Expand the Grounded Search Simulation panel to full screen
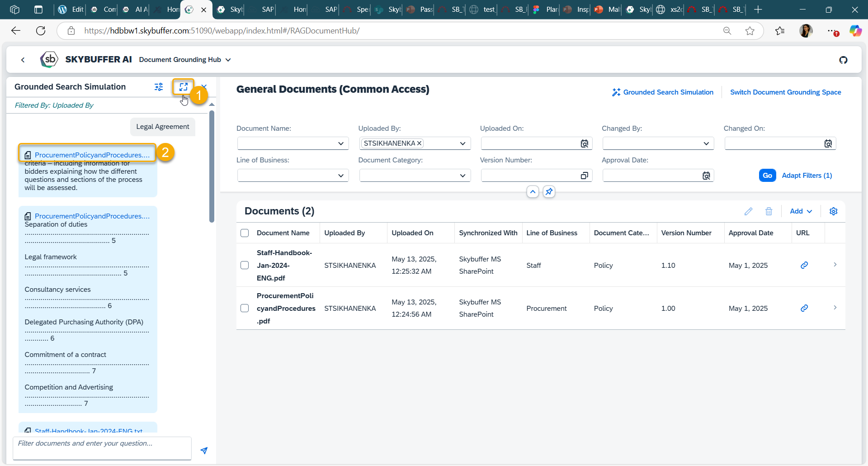Image resolution: width=868 pixels, height=466 pixels. pos(184,86)
